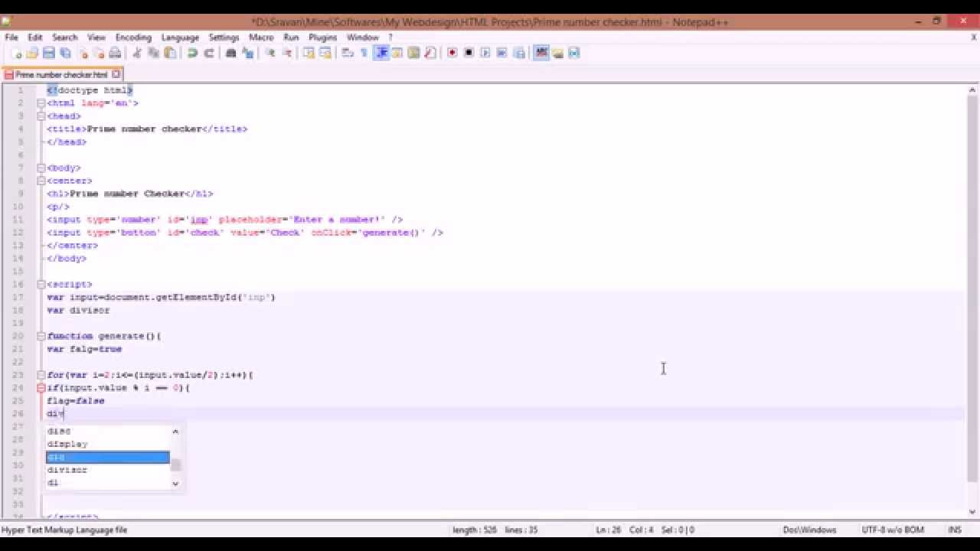This screenshot has height=551, width=980.
Task: Close Prime number checker.html tab
Action: pos(116,74)
